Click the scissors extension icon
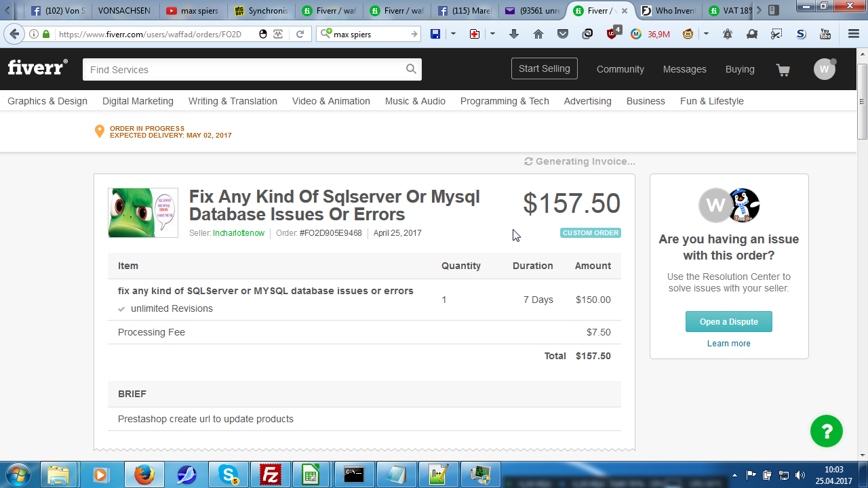 click(x=776, y=34)
